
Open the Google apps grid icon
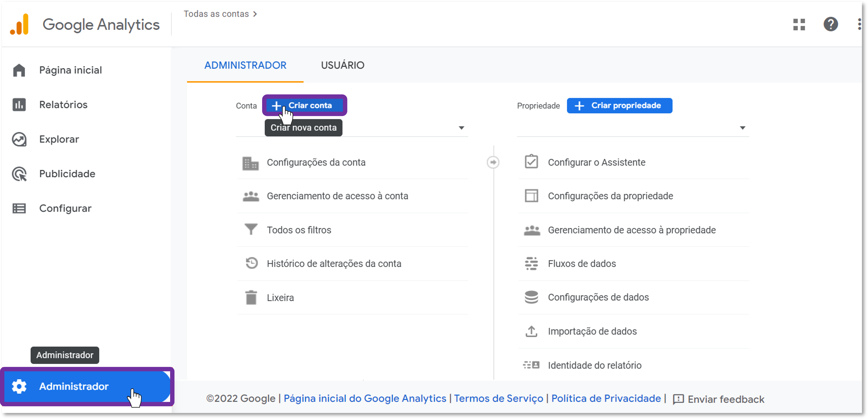point(799,24)
